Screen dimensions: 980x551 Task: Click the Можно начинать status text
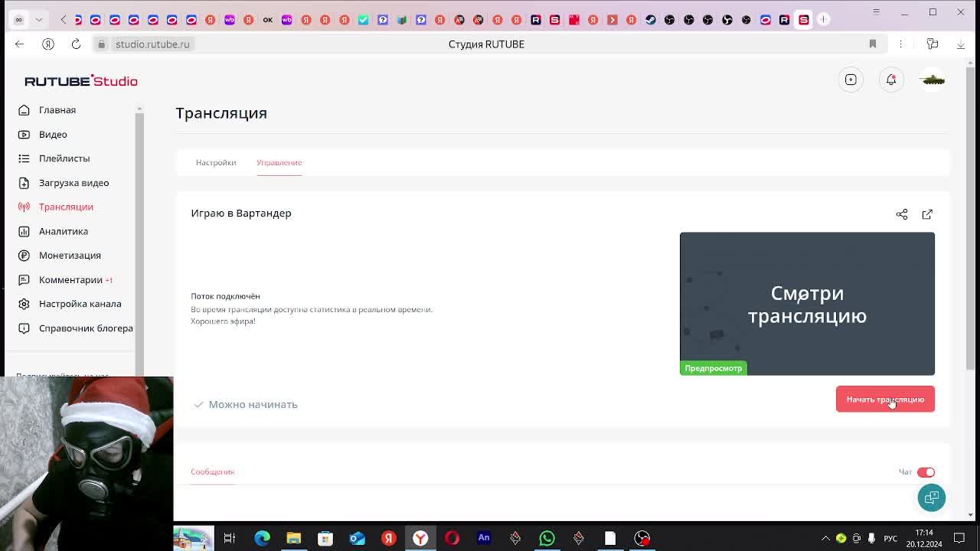coord(253,404)
